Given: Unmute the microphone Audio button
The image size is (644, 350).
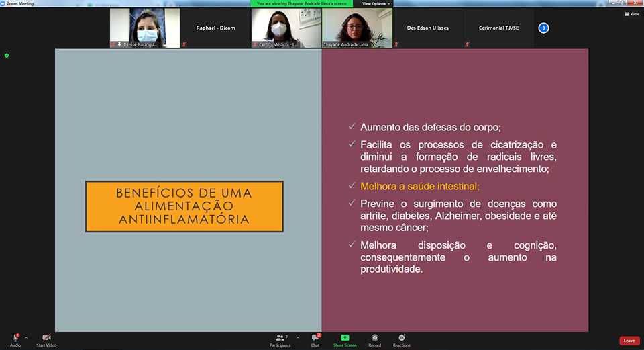Looking at the screenshot, I should [x=15, y=338].
